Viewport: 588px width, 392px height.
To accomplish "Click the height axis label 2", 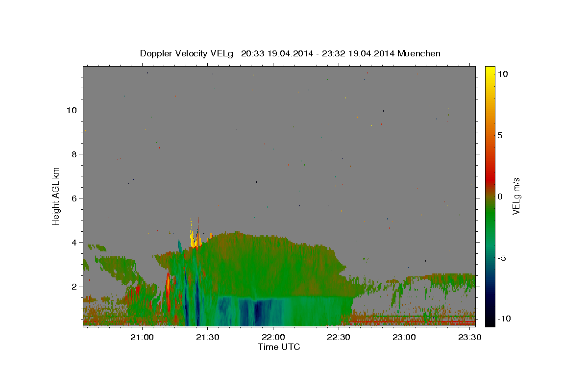I will 75,287.
